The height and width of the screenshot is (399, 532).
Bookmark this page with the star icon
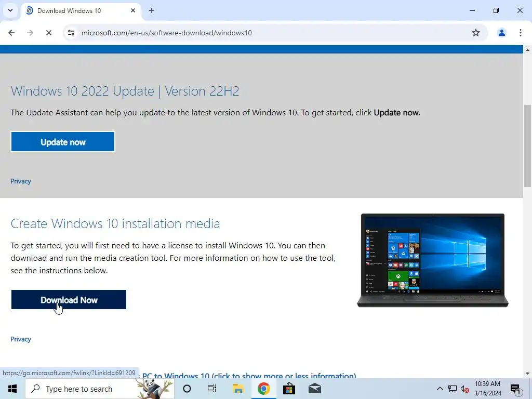476,33
